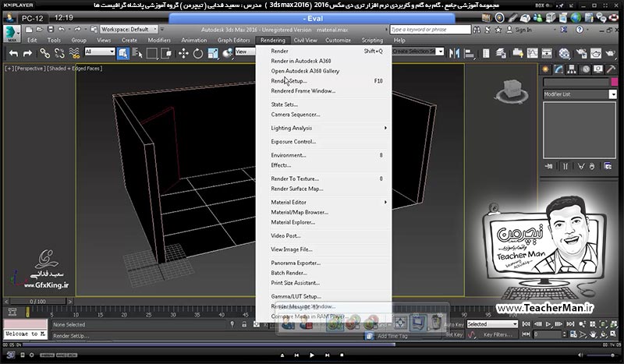Open the selection filter All dropdown
624x364 pixels.
coord(100,51)
